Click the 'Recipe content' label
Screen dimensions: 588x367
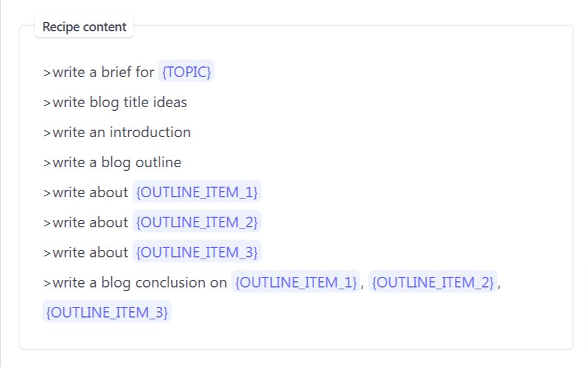84,27
